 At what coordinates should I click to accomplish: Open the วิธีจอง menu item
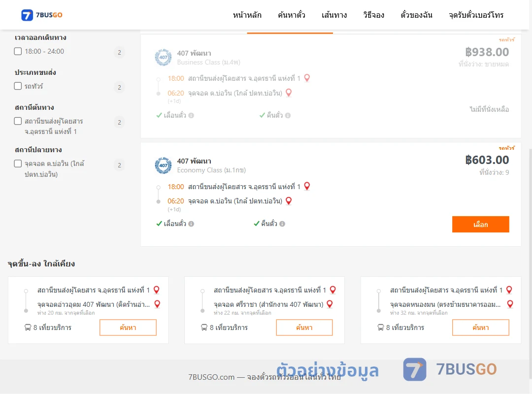click(x=373, y=15)
